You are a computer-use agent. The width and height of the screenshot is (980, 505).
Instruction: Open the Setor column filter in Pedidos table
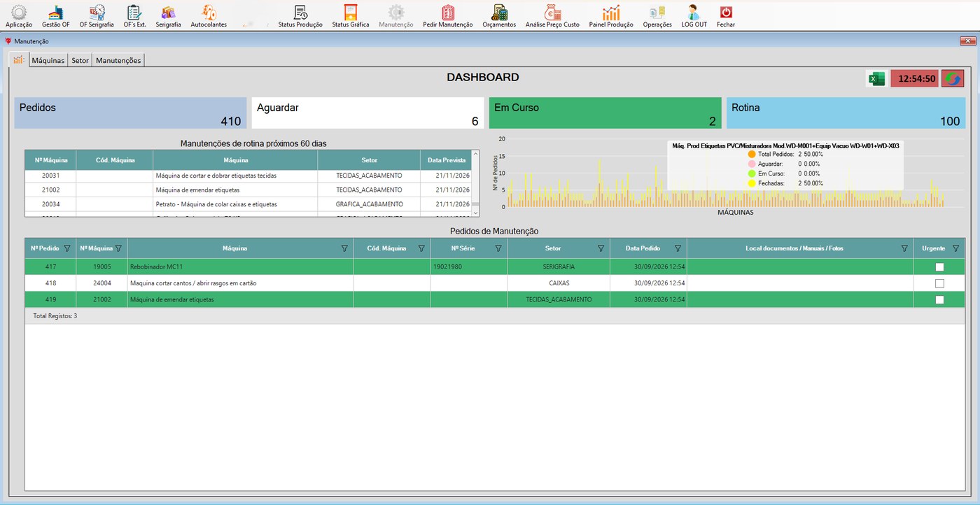pos(601,248)
